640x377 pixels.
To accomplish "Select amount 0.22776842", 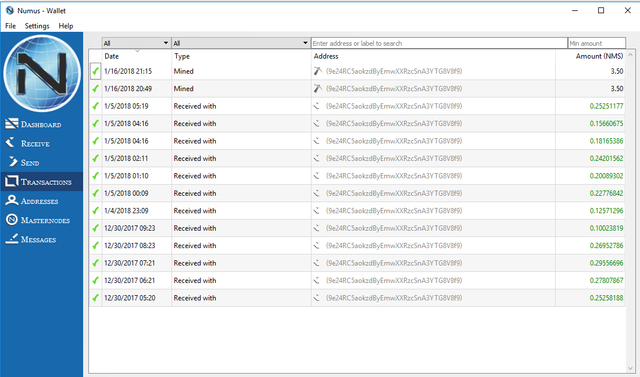I will click(606, 193).
